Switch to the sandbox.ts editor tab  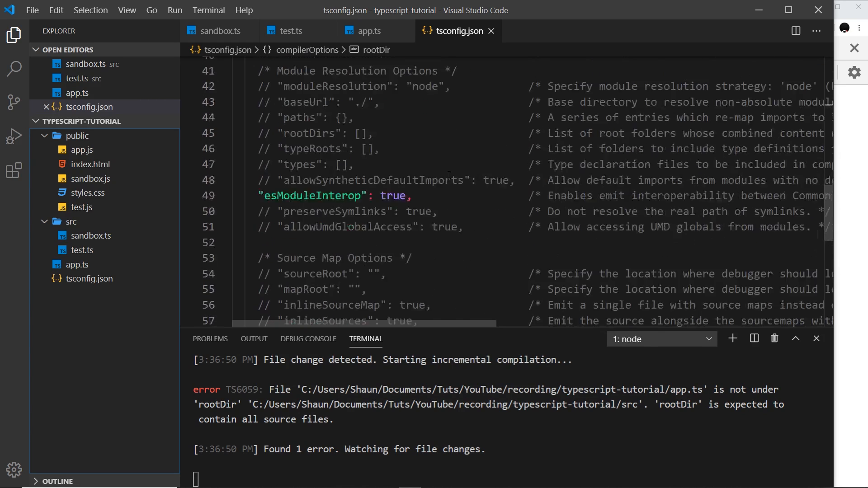(x=220, y=31)
